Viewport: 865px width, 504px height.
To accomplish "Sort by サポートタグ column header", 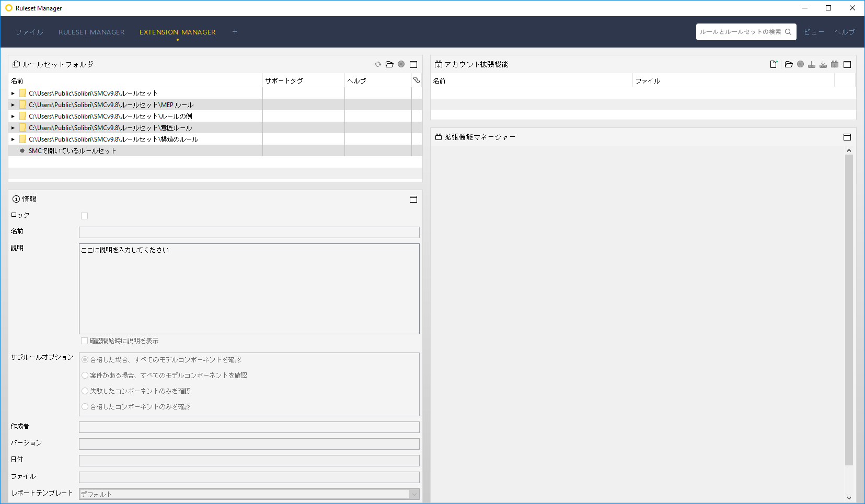I will pyautogui.click(x=303, y=80).
